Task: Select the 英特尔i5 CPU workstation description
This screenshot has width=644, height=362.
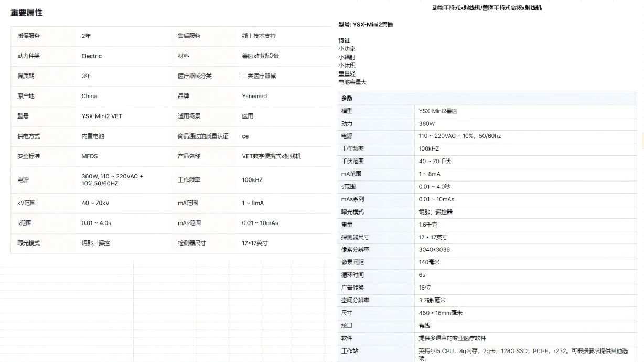Action: tap(523, 355)
